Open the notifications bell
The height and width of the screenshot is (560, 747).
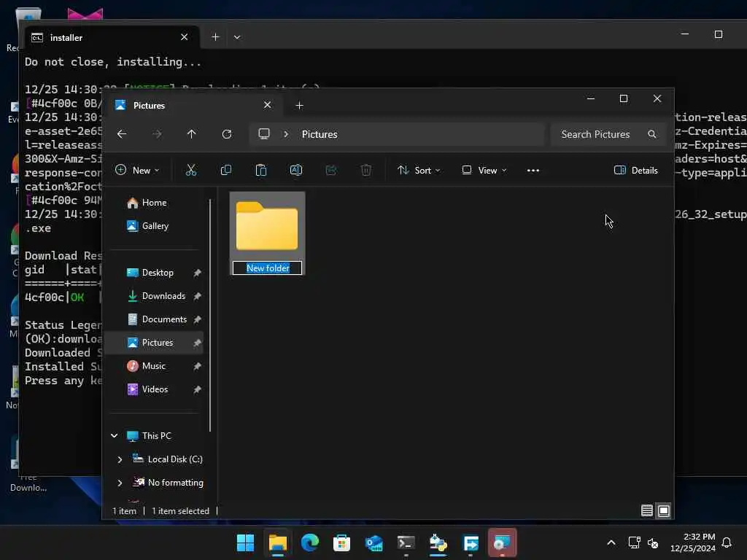[x=727, y=542]
